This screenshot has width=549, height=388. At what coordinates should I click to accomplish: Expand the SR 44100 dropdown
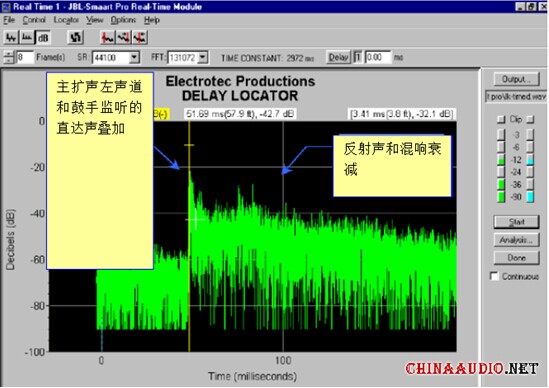(134, 57)
